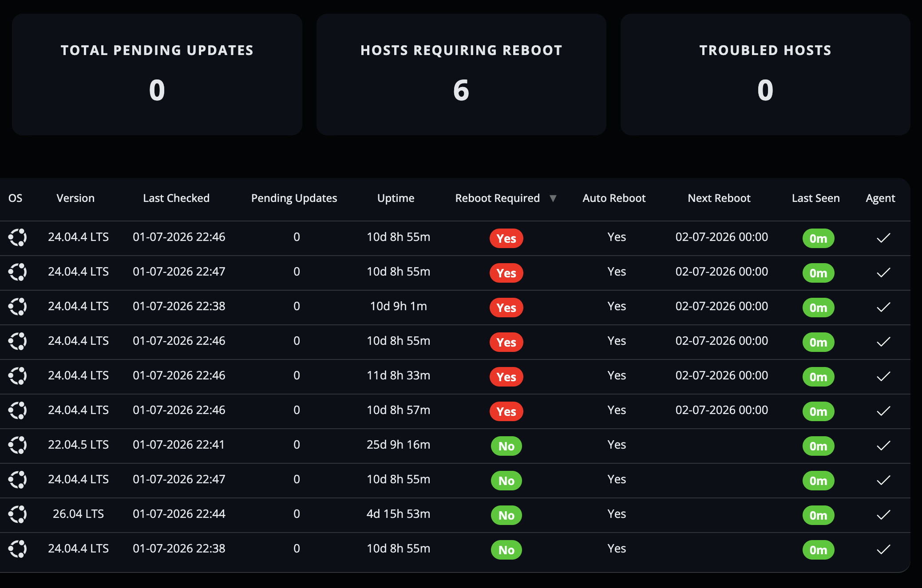
Task: Sort by the Last Checked column header
Action: click(x=176, y=198)
